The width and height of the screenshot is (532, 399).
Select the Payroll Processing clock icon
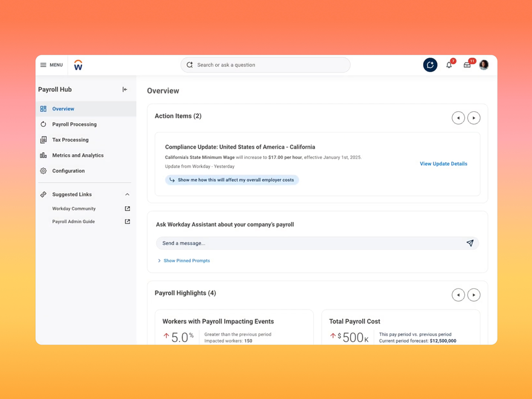43,124
